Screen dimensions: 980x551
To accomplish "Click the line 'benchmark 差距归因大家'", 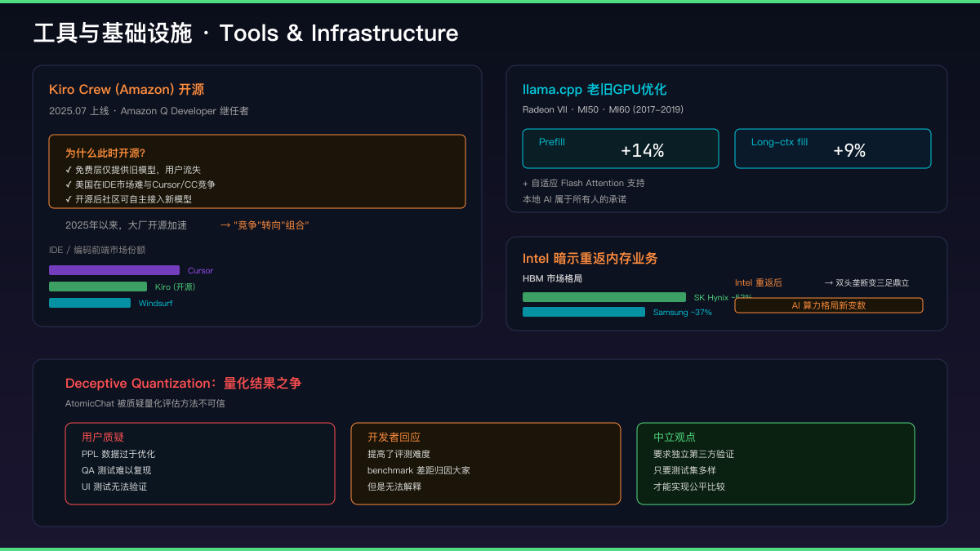I will point(419,470).
